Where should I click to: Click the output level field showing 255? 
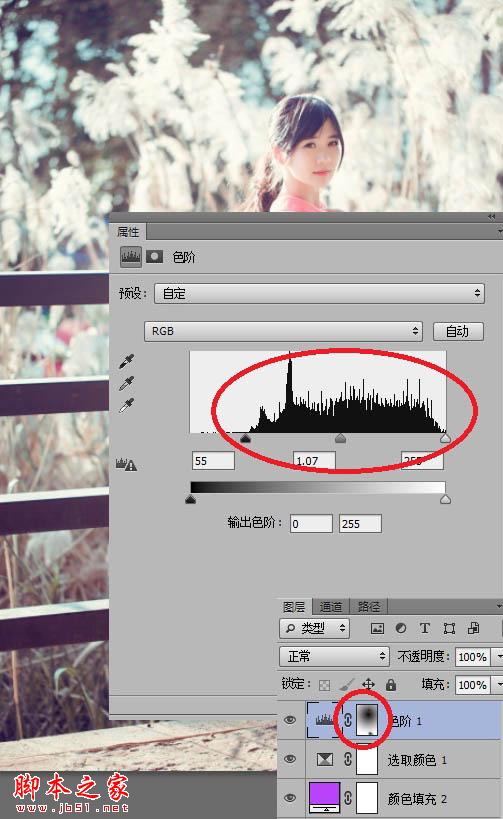pyautogui.click(x=360, y=523)
